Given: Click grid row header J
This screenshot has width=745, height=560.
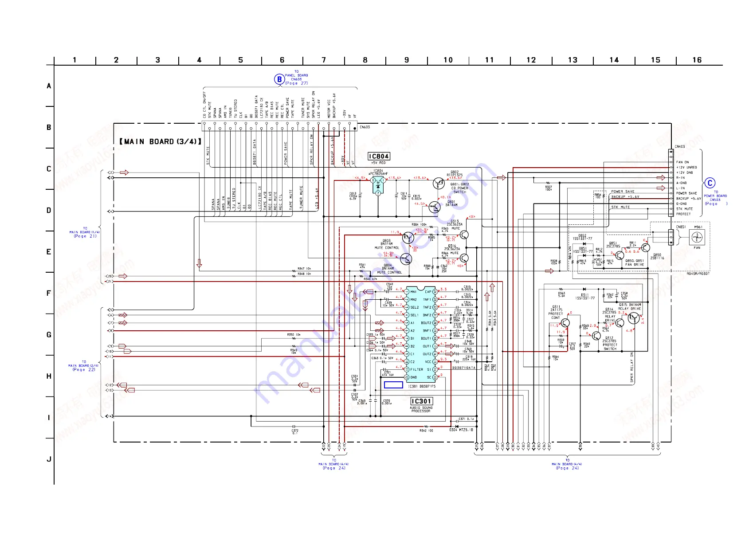Looking at the screenshot, I should pos(49,459).
